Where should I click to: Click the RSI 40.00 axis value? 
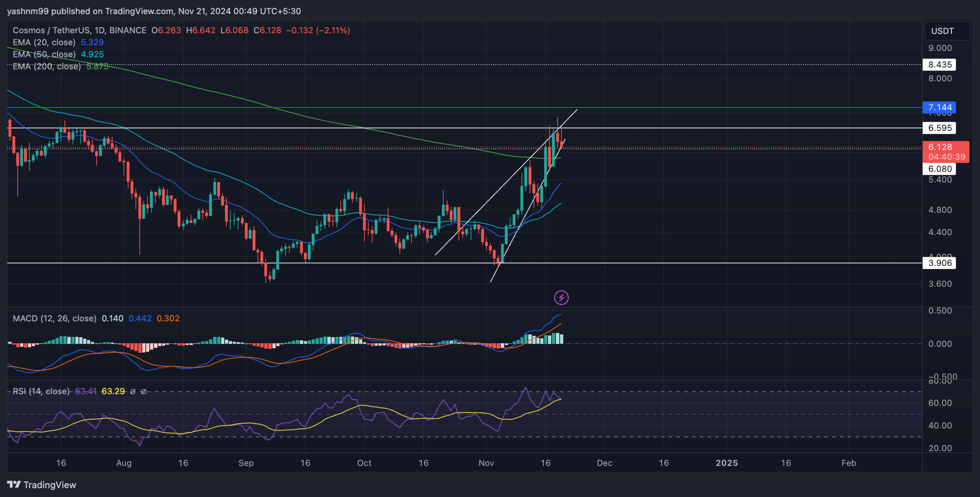point(940,425)
